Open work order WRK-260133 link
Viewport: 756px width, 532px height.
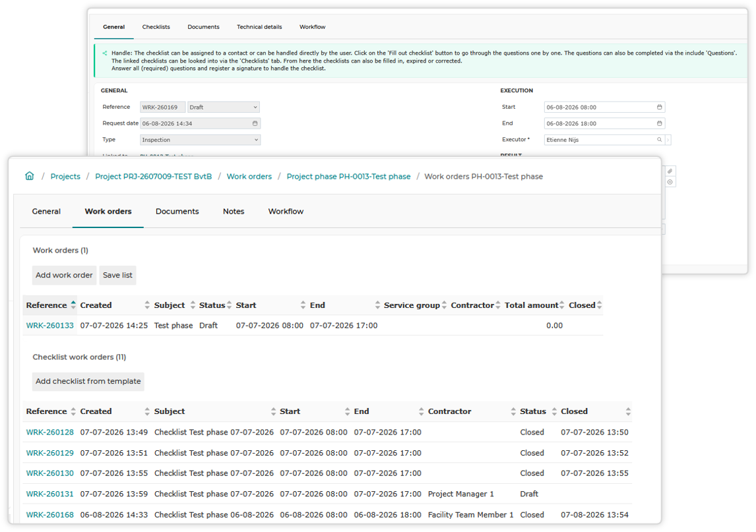[x=49, y=326]
